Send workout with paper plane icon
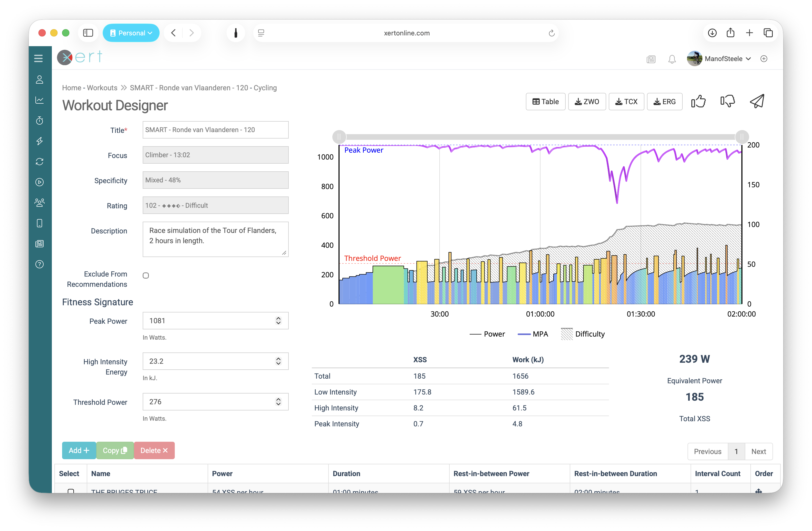This screenshot has height=531, width=812. tap(757, 101)
